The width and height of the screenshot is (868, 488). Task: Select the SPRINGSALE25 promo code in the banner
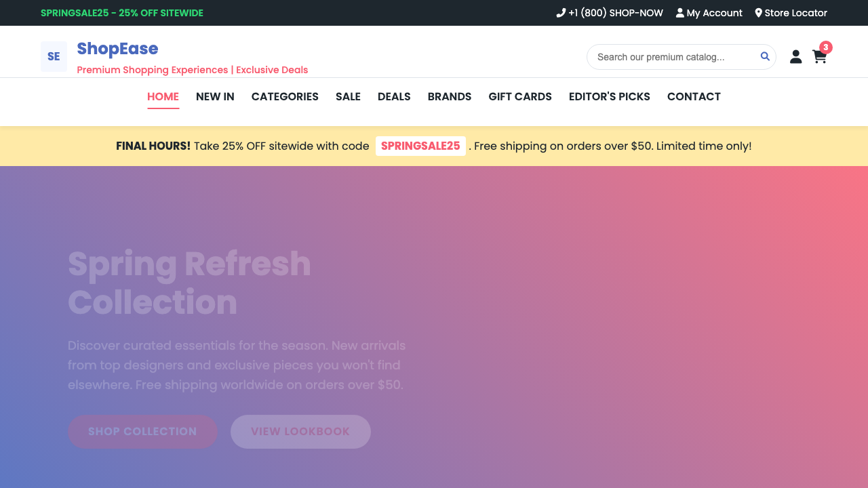point(420,146)
